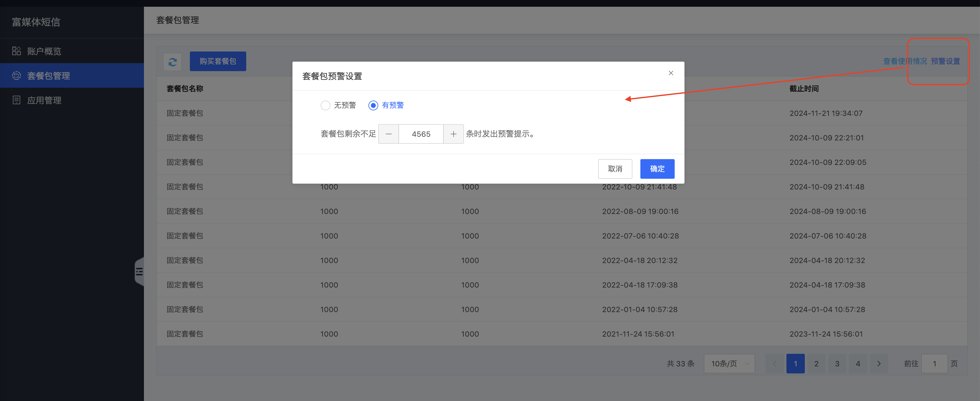Click the deadline 2024-10-09 22:21:01

[827, 138]
